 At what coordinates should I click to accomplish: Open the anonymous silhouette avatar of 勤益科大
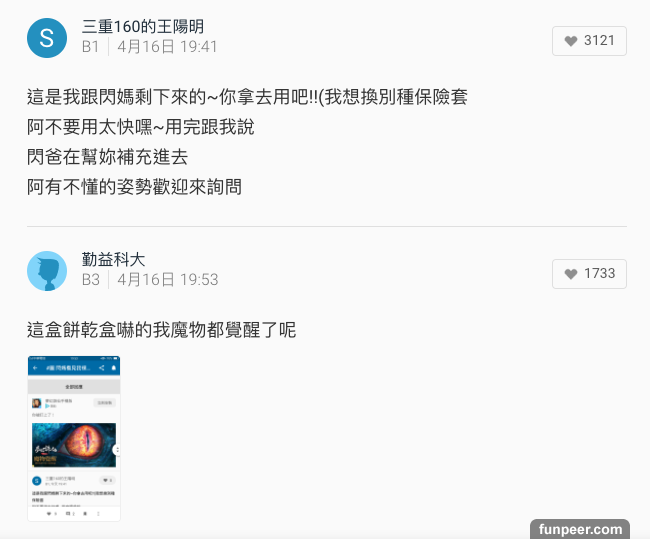[47, 271]
